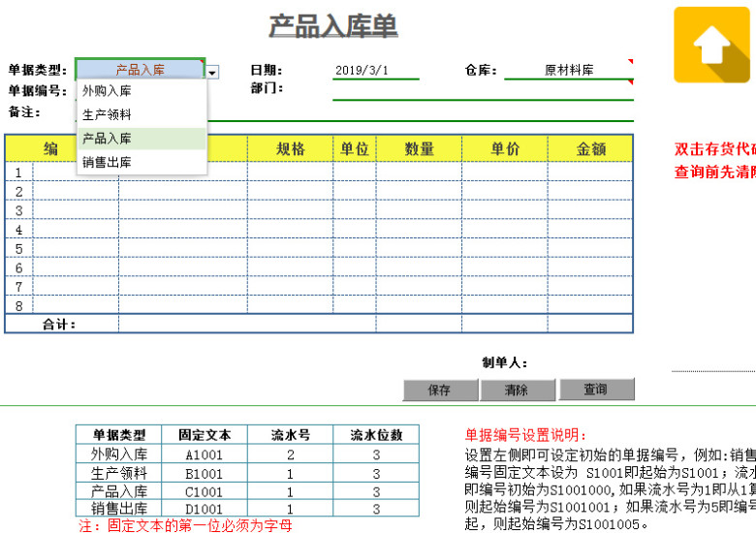This screenshot has height=533, width=756.
Task: Select the 金额 column header
Action: click(590, 148)
